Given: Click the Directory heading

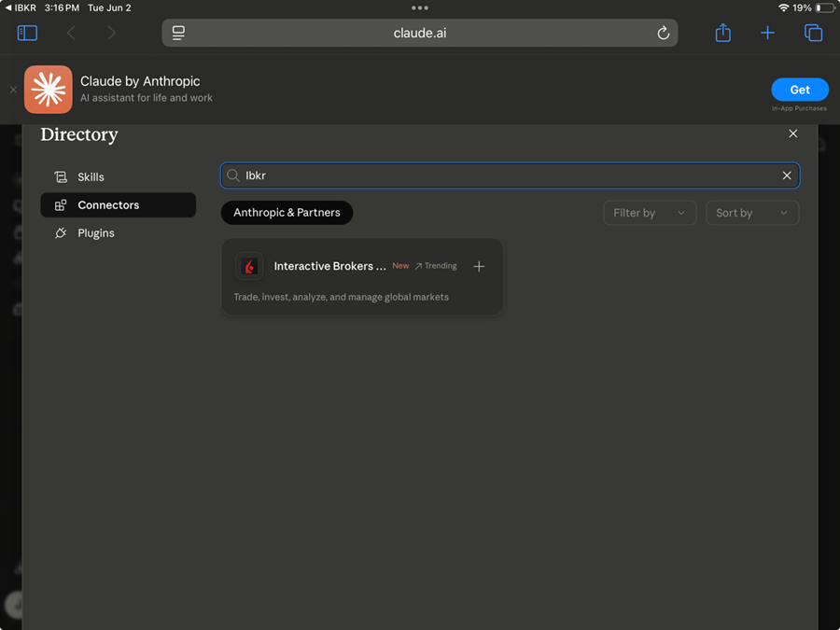Looking at the screenshot, I should [x=79, y=134].
